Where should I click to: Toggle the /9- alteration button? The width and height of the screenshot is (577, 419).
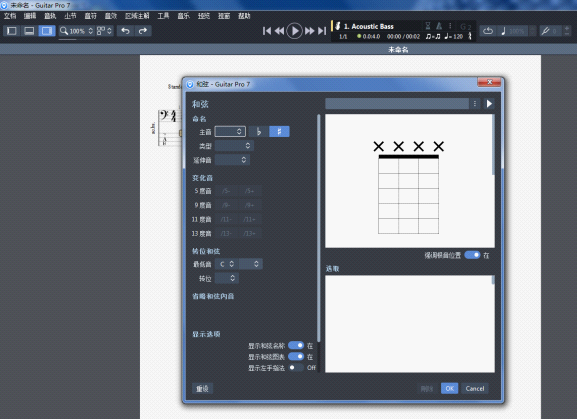coord(226,205)
